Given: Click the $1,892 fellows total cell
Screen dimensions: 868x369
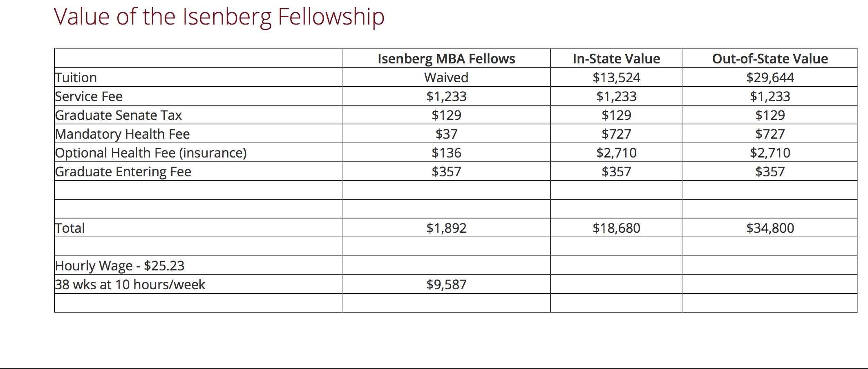Looking at the screenshot, I should click(x=446, y=228).
